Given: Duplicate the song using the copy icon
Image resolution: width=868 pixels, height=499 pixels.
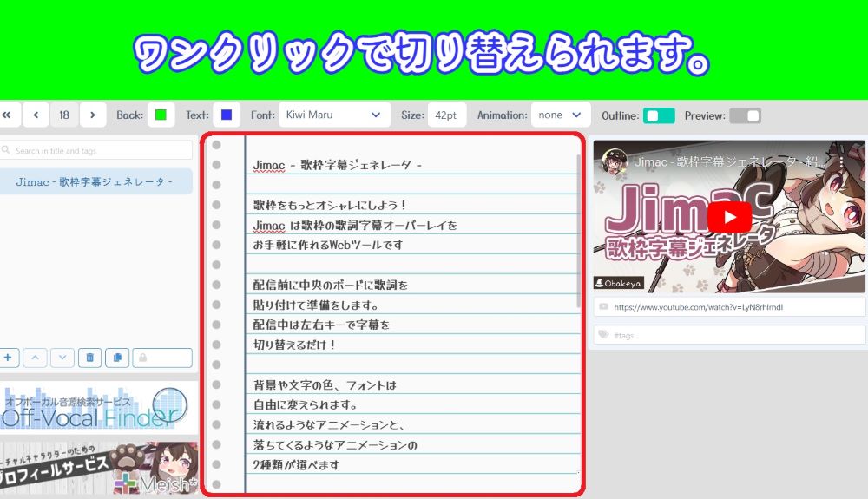Looking at the screenshot, I should [117, 358].
